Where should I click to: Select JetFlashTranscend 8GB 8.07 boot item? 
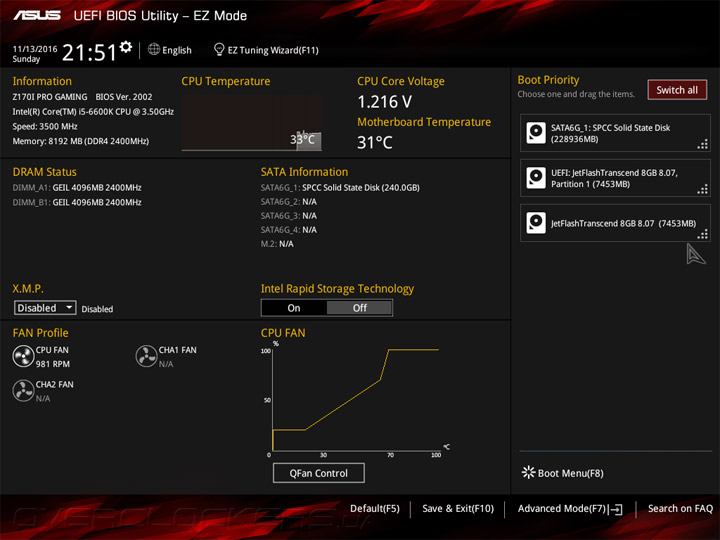click(x=615, y=223)
